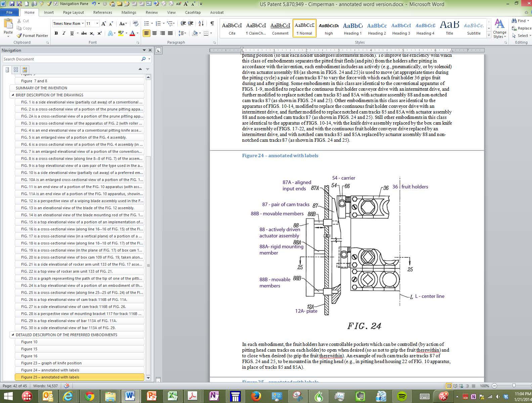The width and height of the screenshot is (532, 403).
Task: Toggle the Navigation Pane checkbox
Action: click(56, 4)
